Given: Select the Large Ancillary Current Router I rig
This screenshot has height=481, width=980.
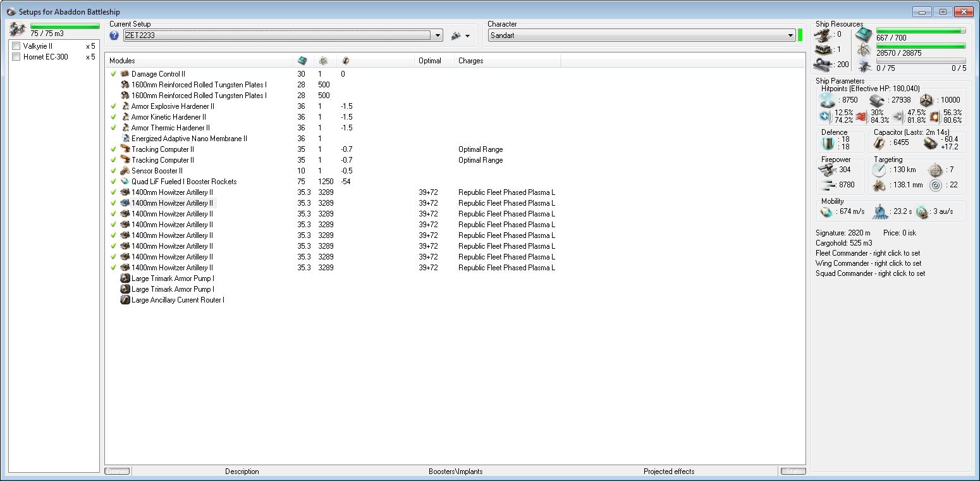Looking at the screenshot, I should point(178,300).
